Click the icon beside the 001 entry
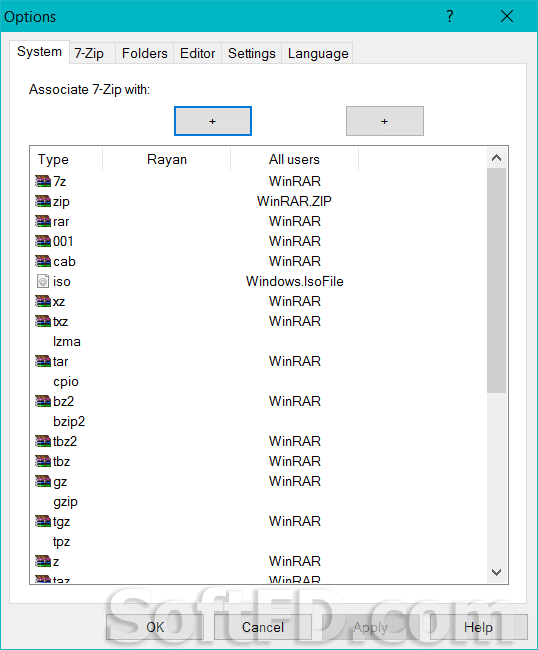538x650 pixels. [x=43, y=241]
